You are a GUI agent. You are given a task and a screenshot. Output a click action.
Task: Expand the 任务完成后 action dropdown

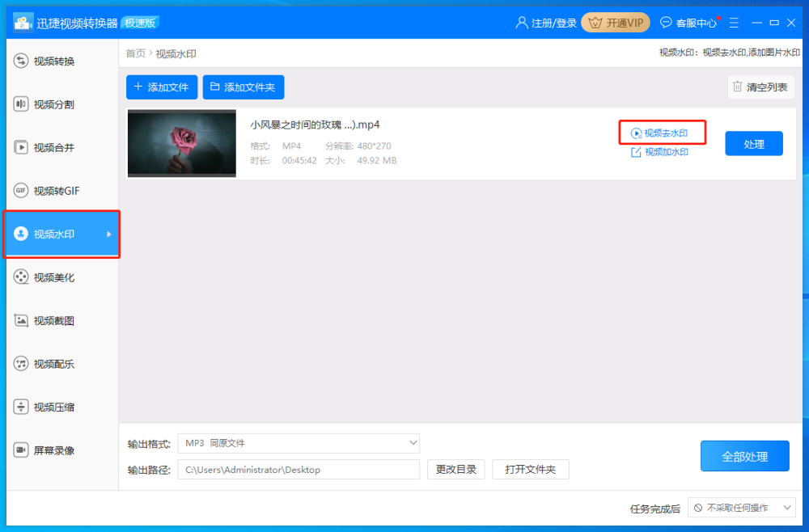pos(740,507)
